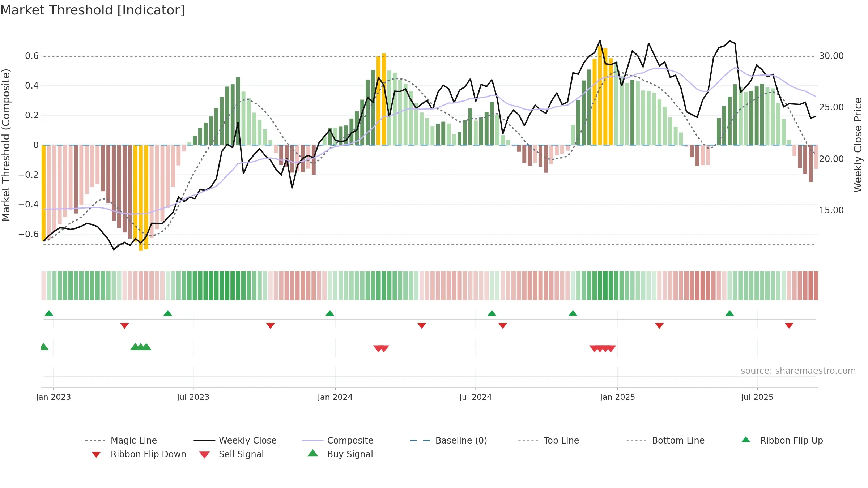The width and height of the screenshot is (868, 488).
Task: Click the 25.00 right axis price label
Action: [x=831, y=107]
